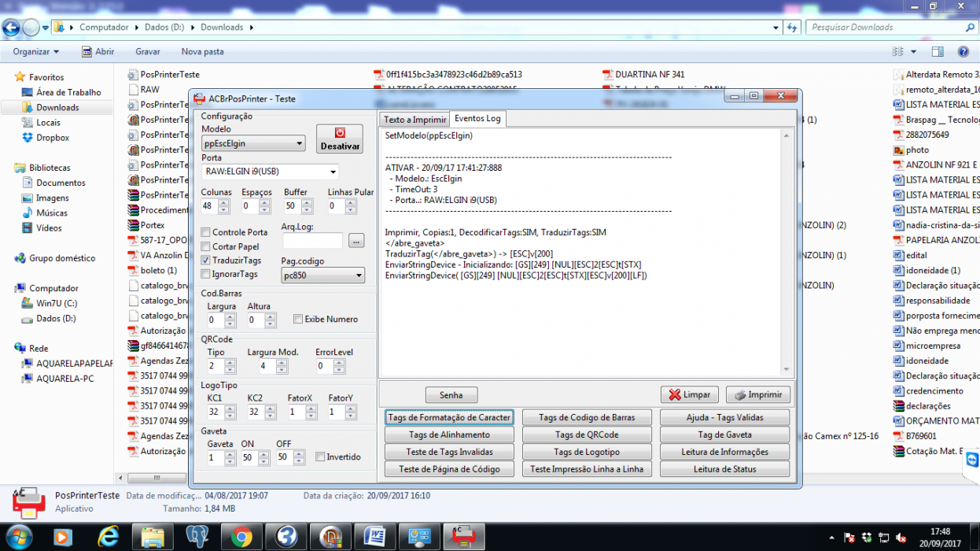
Task: Open Microsoft Word taskbar icon
Action: pyautogui.click(x=375, y=537)
